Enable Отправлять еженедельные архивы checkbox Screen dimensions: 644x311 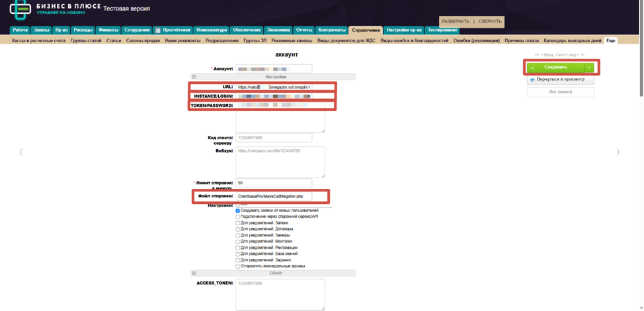pyautogui.click(x=238, y=266)
